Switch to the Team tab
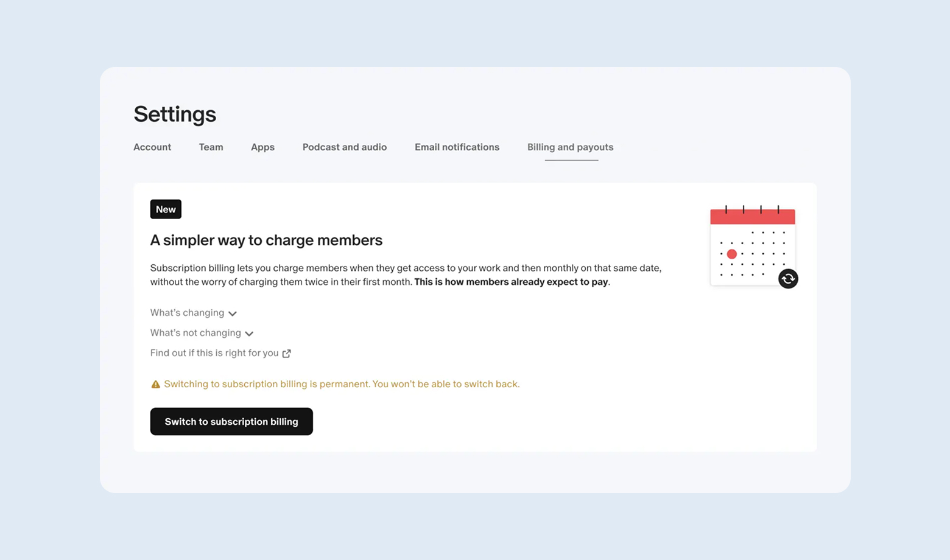The image size is (950, 560). tap(211, 147)
